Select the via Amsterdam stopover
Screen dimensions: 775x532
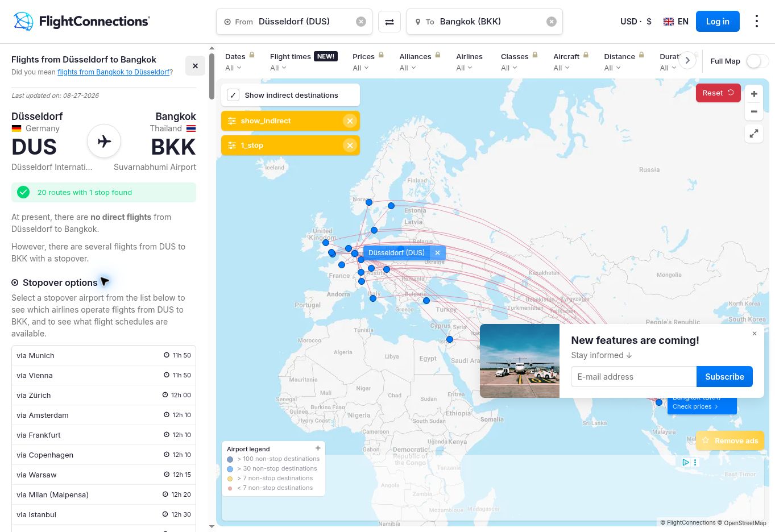pyautogui.click(x=103, y=415)
